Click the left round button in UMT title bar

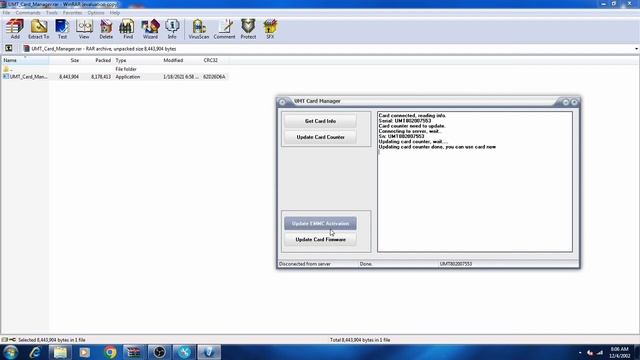(282, 102)
